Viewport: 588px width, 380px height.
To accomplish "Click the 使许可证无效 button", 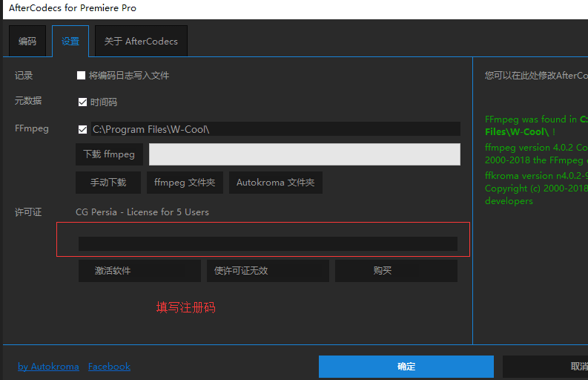I will pos(268,271).
